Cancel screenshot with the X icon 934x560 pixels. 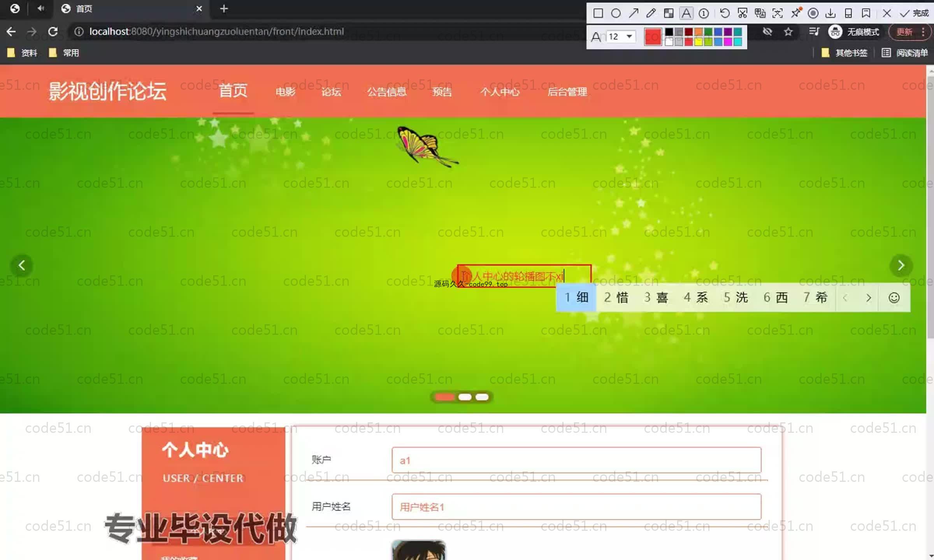(887, 14)
